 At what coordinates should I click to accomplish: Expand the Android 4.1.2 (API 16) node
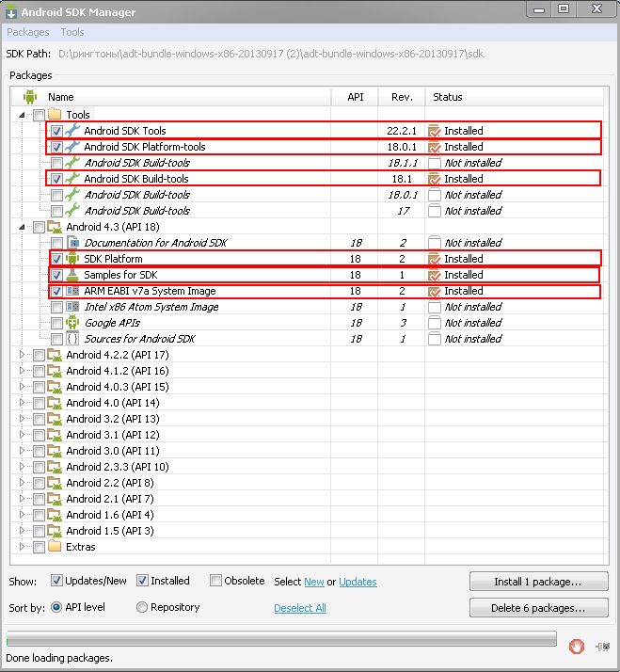(x=22, y=371)
